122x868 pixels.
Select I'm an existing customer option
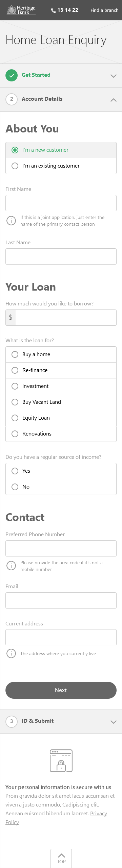coord(61,166)
